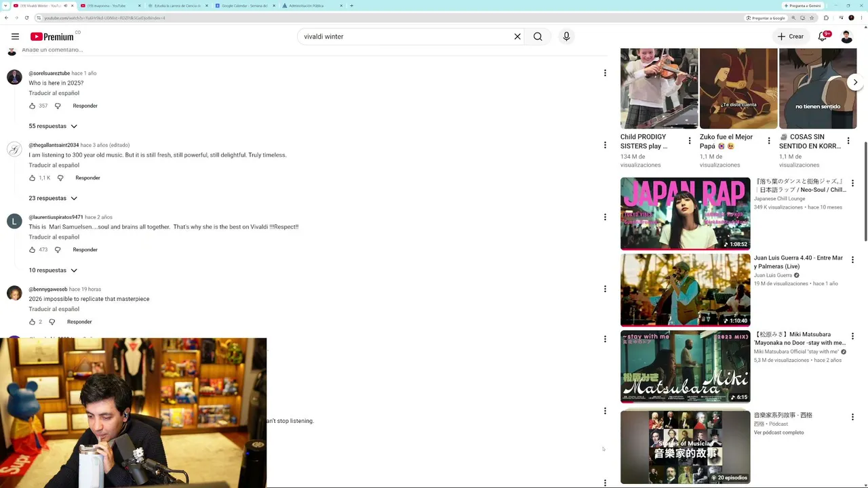Dislike the 'Who is here in 2025?' comment

(58, 106)
